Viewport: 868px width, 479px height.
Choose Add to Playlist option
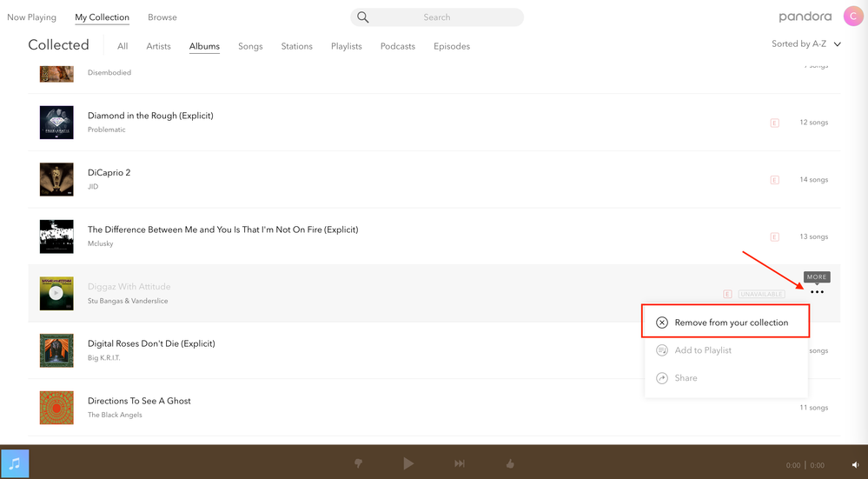(x=702, y=350)
